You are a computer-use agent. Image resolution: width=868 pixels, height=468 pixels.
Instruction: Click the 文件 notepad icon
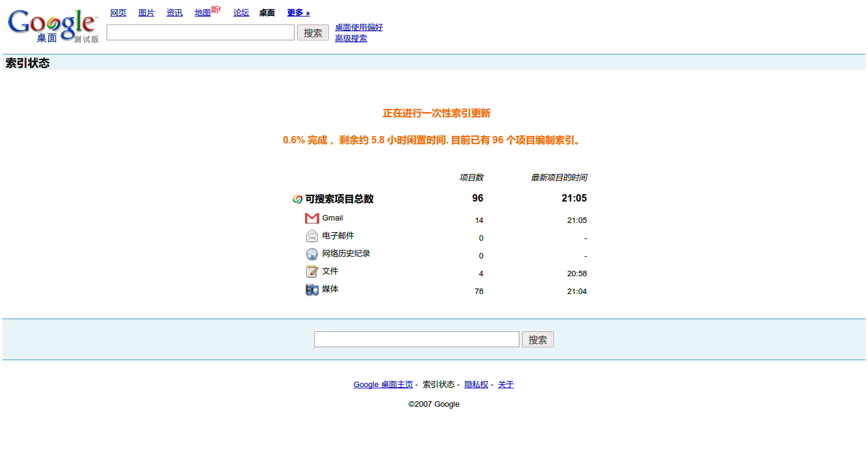coord(312,271)
